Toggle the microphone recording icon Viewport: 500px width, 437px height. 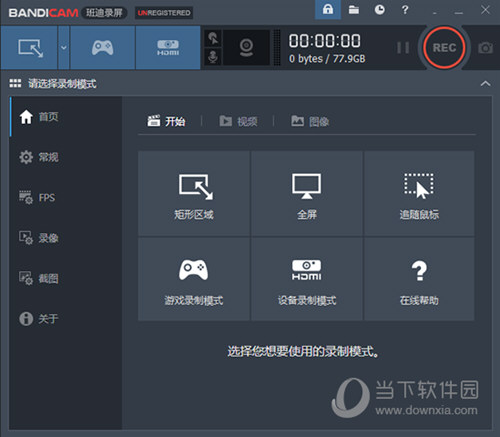pos(213,57)
